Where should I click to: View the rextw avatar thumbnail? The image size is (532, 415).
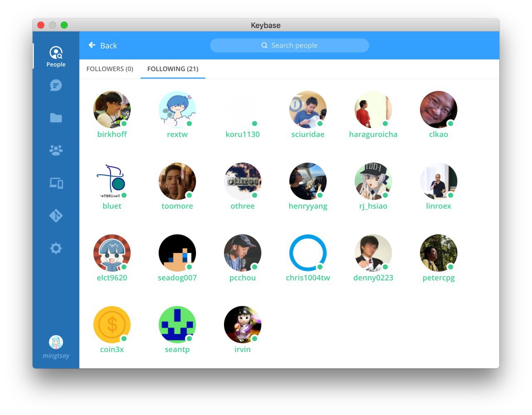pyautogui.click(x=177, y=110)
